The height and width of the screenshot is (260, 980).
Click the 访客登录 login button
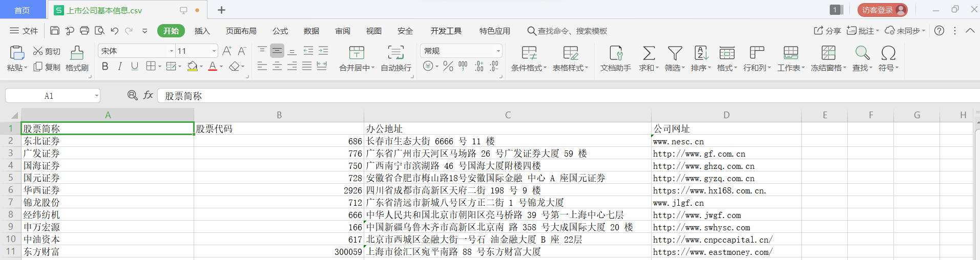pyautogui.click(x=882, y=10)
